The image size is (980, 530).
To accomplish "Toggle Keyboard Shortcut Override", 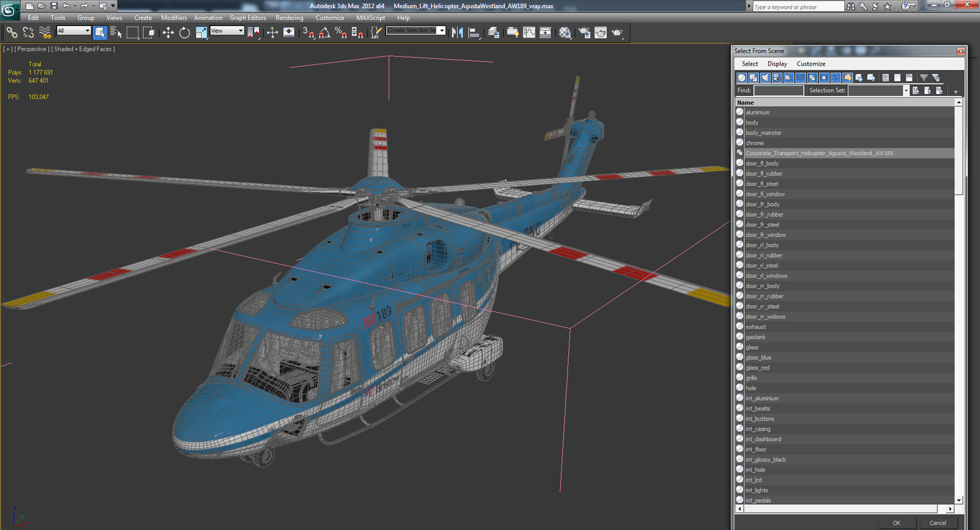I will pos(289,32).
